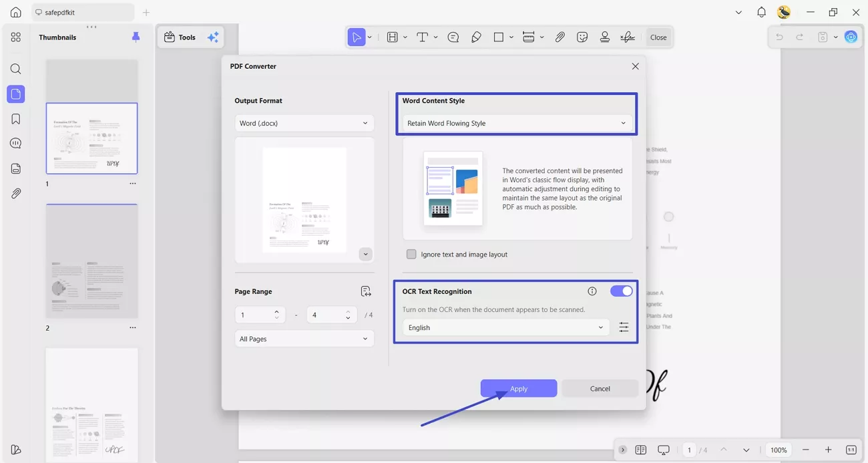Open the OCR info icon

592,291
